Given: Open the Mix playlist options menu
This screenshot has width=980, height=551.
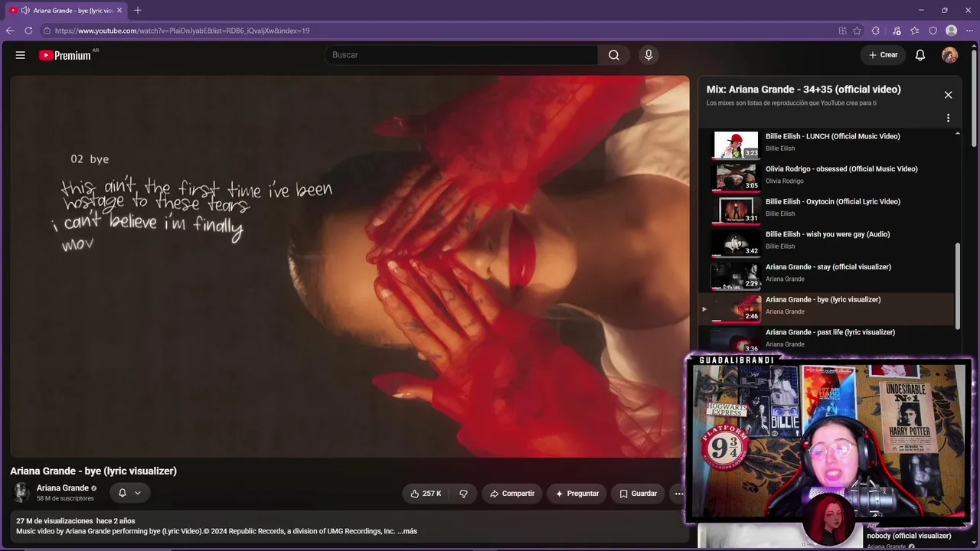Looking at the screenshot, I should point(948,118).
